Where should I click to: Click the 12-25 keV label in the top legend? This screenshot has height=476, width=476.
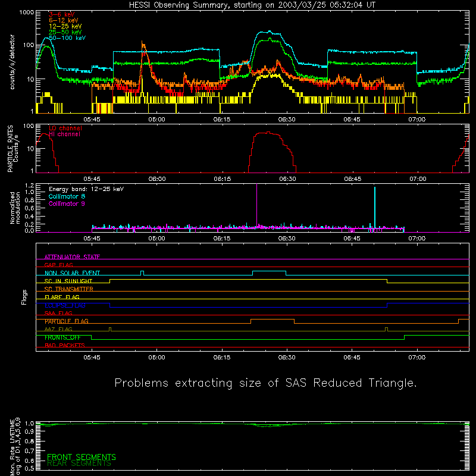[65, 26]
